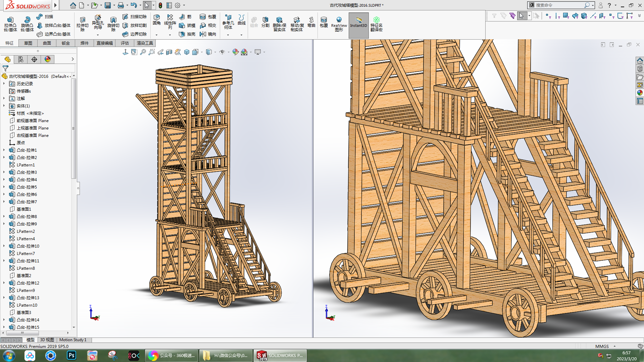Expand the 凸台-拉伸10 feature node
This screenshot has height=362, width=644.
tap(4, 246)
